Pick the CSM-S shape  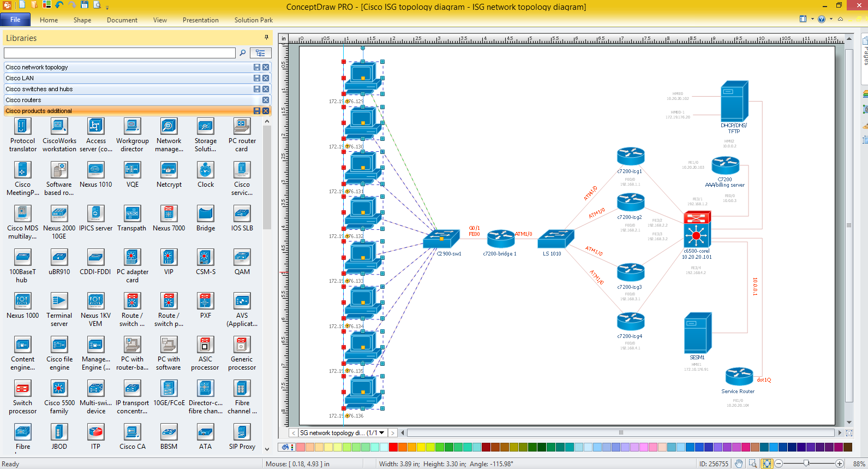tap(206, 262)
